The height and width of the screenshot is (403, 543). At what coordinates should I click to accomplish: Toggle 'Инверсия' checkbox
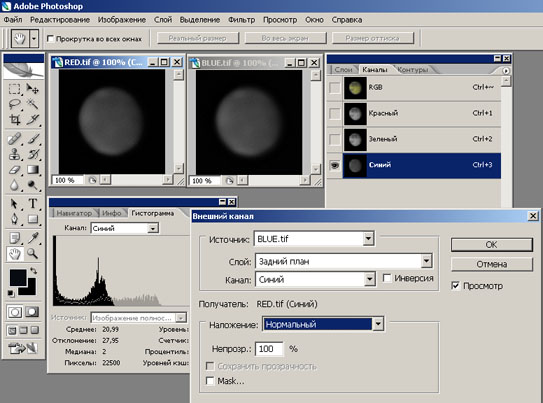click(387, 278)
